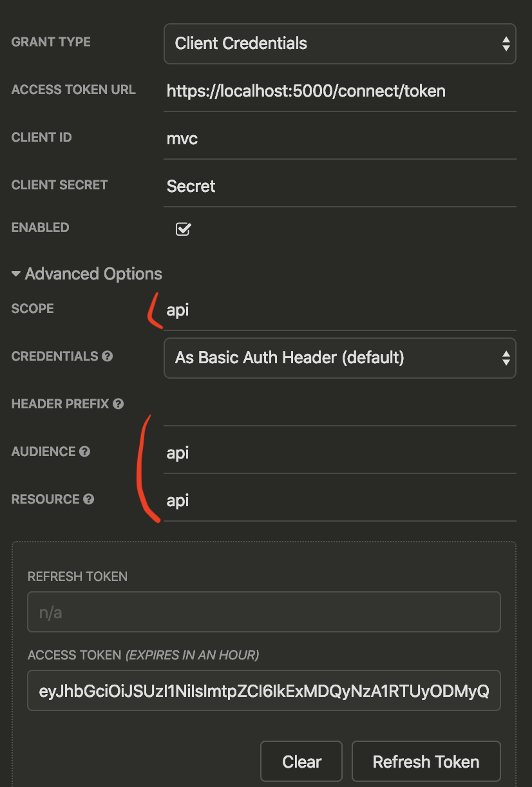This screenshot has width=532, height=787.
Task: Click the Client ID field containing mvc
Action: tap(339, 138)
